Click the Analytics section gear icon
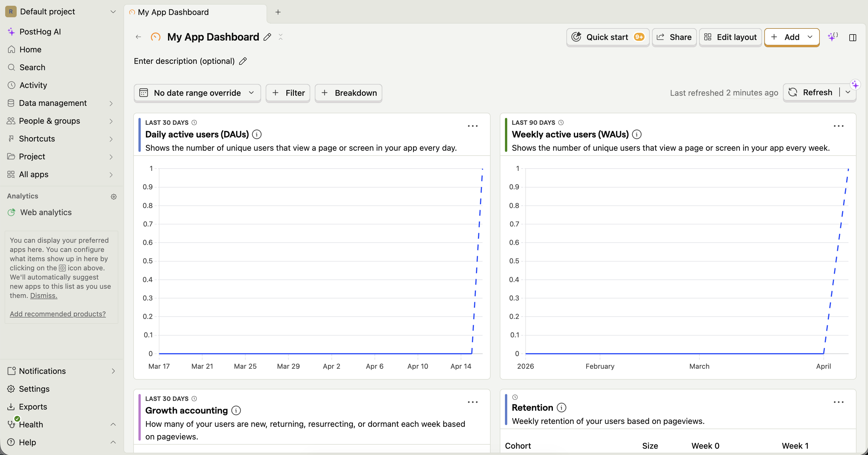The image size is (868, 455). tap(113, 197)
